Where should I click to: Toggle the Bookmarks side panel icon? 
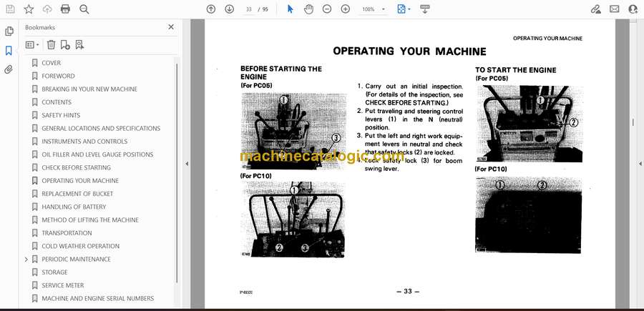9,51
